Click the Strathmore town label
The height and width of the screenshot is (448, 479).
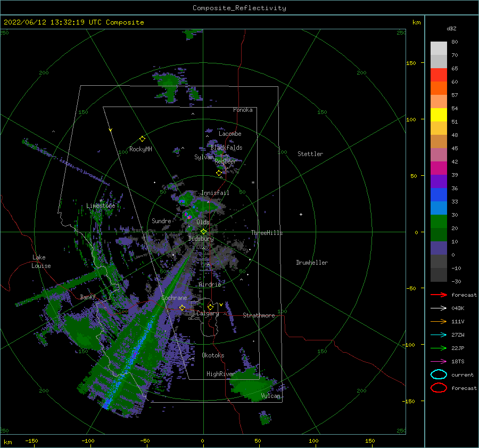[x=259, y=315]
